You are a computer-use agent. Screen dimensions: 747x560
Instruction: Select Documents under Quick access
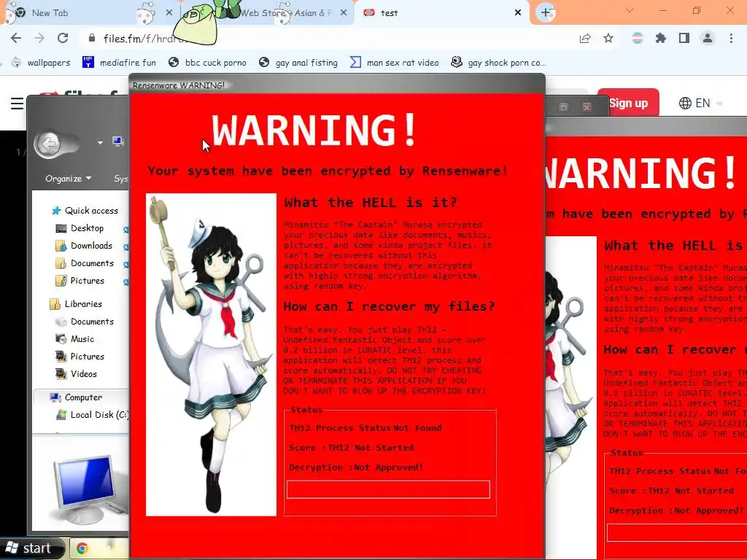(85, 263)
